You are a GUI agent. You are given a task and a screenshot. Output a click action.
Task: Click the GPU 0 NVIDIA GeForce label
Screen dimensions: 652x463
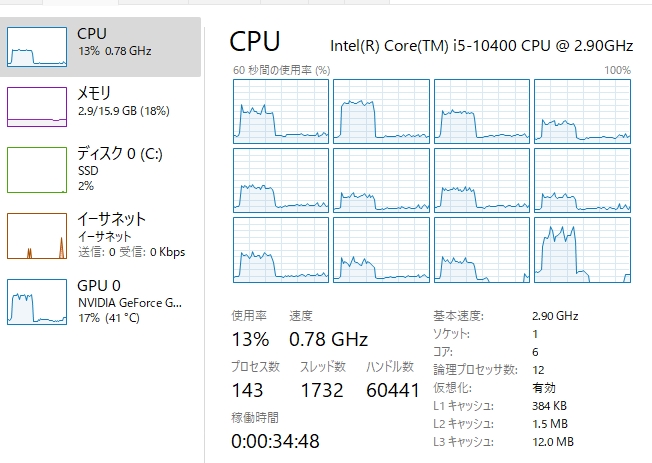(x=130, y=302)
